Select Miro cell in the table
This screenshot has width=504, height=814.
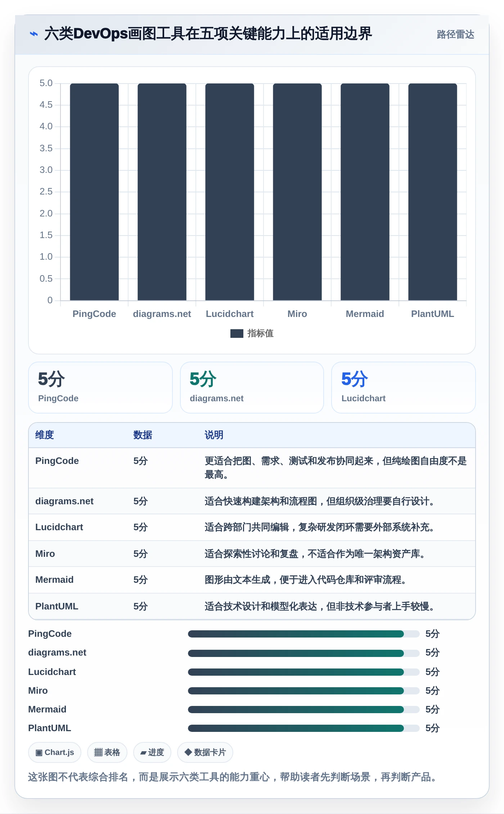[45, 554]
